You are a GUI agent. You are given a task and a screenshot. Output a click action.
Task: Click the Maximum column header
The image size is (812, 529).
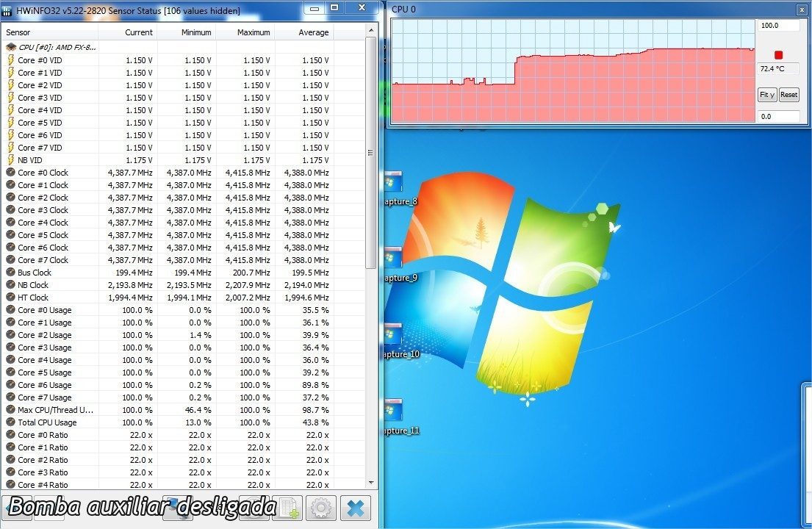click(x=245, y=32)
